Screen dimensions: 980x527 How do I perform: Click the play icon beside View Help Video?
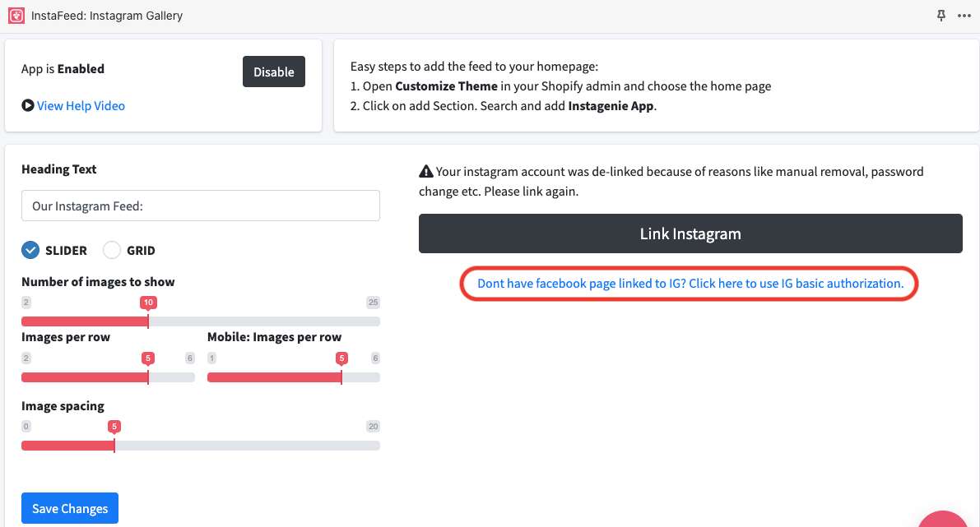28,105
